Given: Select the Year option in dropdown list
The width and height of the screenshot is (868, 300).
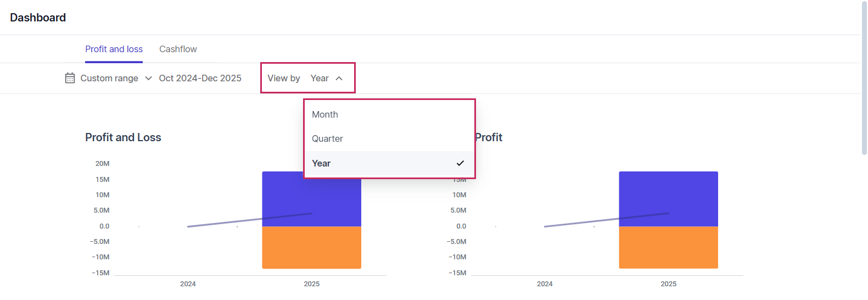Looking at the screenshot, I should point(321,163).
